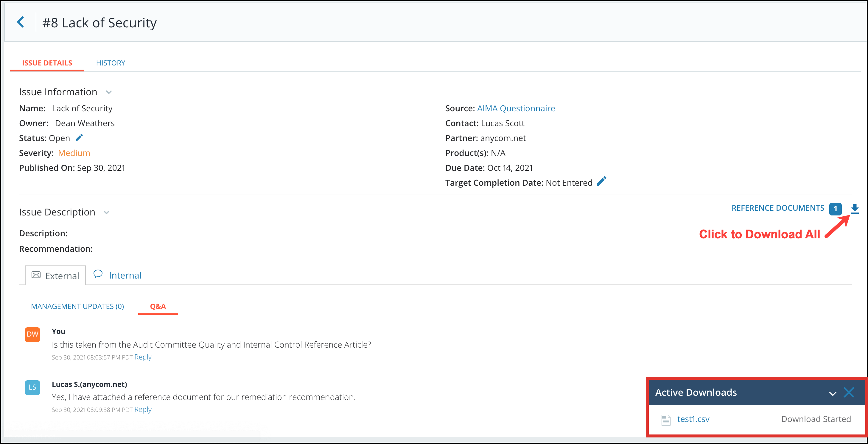The image size is (868, 444).
Task: Reply to your own question
Action: [x=143, y=357]
